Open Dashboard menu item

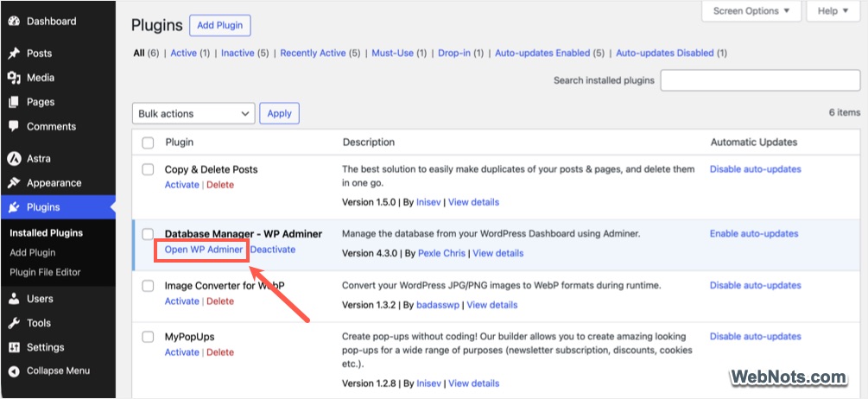coord(52,22)
